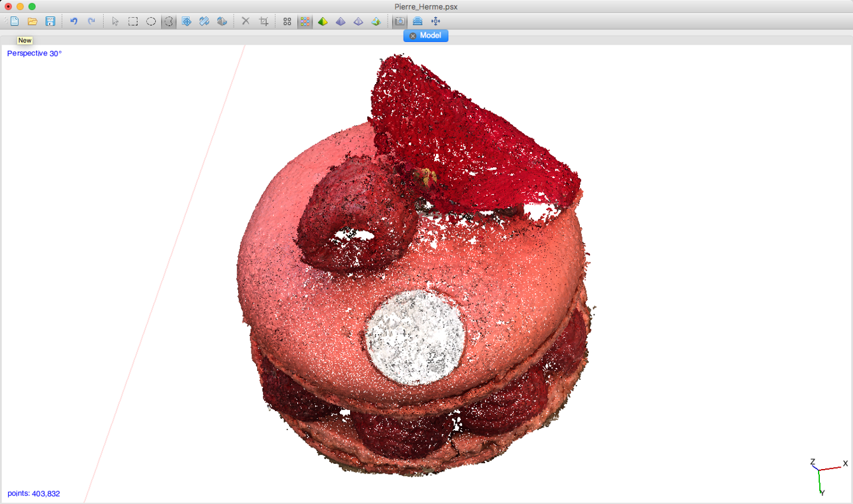Close the Model tab
Screen dimensions: 853x504
tap(412, 36)
